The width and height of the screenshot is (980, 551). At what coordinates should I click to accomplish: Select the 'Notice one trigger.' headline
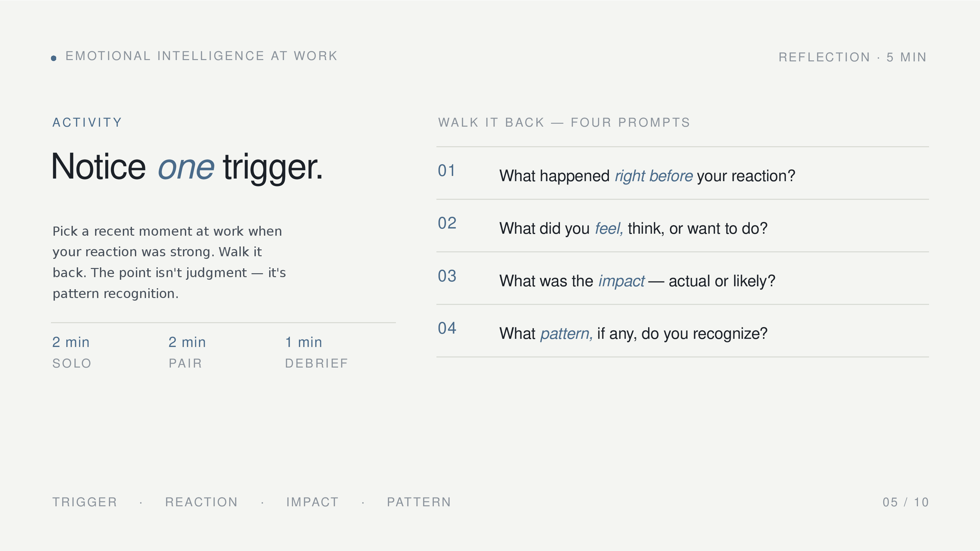click(187, 167)
